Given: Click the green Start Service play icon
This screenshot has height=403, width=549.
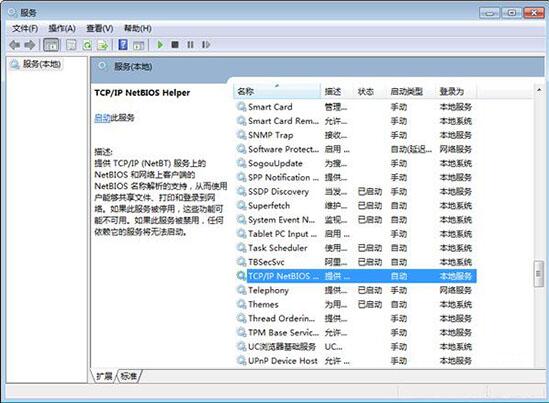Looking at the screenshot, I should 160,45.
